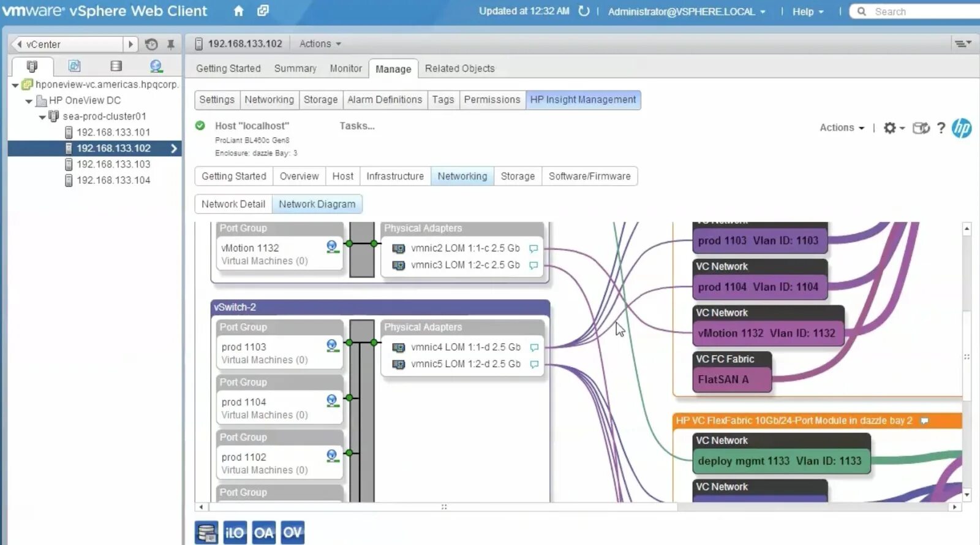Collapse HP OneView DC node
Screen dimensions: 980x545
point(29,101)
